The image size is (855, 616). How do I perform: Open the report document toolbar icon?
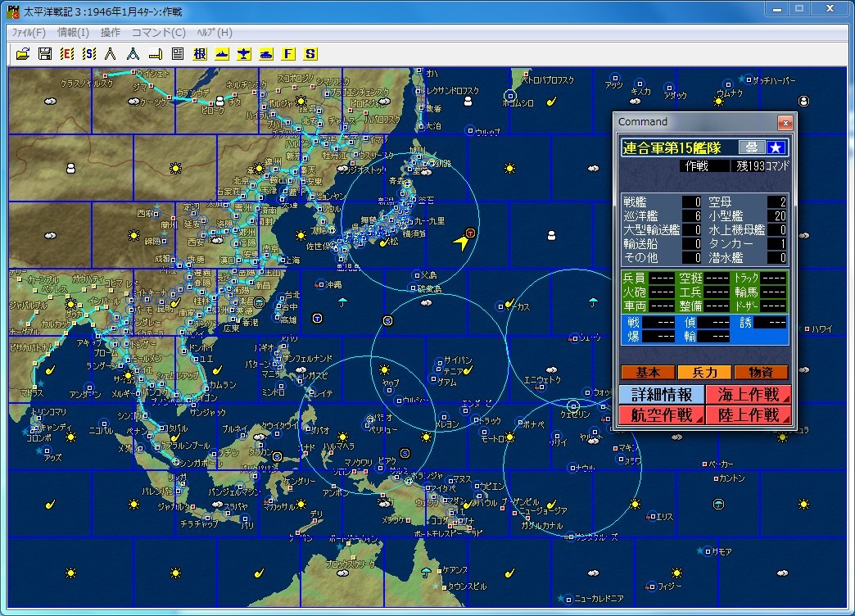click(x=177, y=53)
